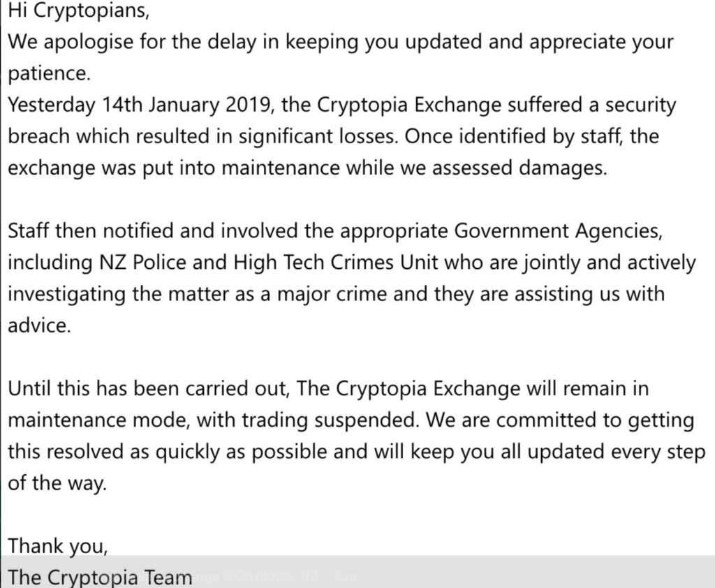This screenshot has height=588, width=715.
Task: Click the word 'advice.' ending the paragraph
Action: [39, 325]
